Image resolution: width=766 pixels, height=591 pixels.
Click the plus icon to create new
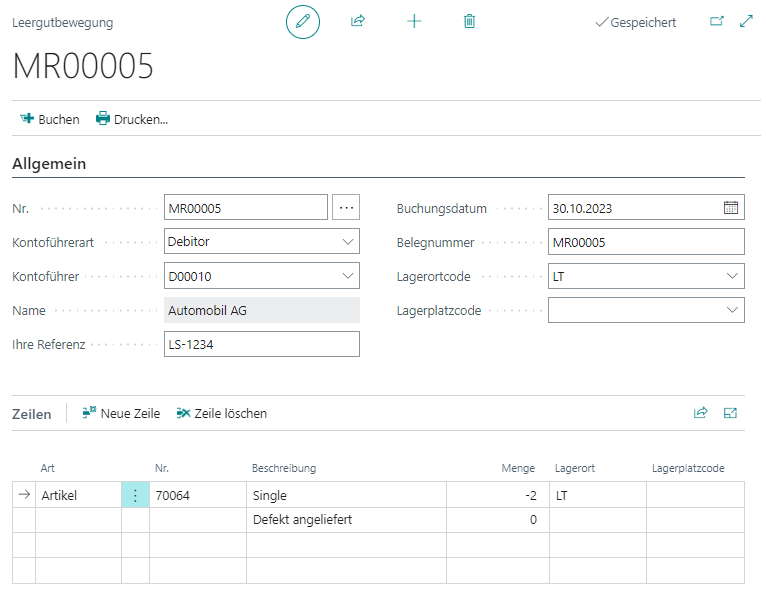coord(414,21)
